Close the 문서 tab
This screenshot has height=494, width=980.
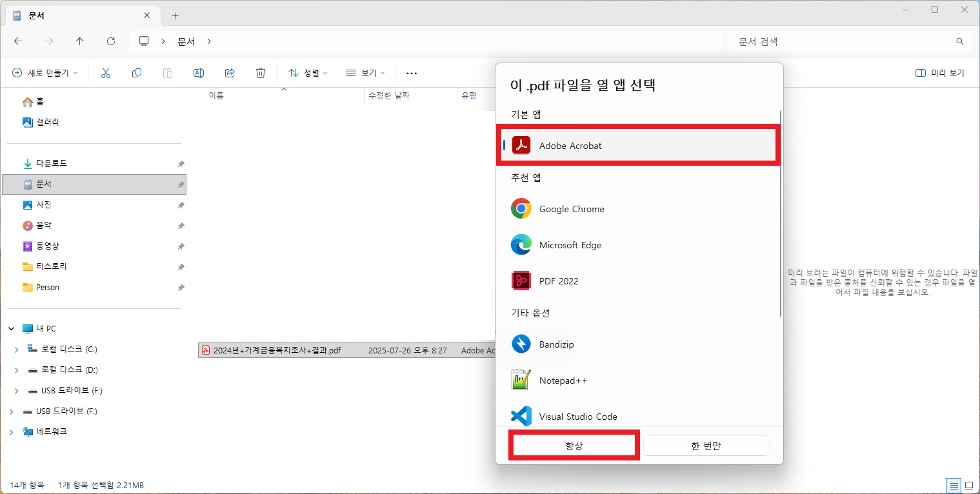(x=147, y=15)
